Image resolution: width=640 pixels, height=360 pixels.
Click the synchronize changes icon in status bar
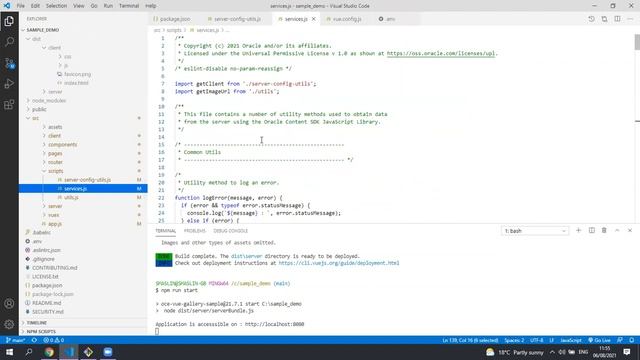pyautogui.click(x=34, y=340)
